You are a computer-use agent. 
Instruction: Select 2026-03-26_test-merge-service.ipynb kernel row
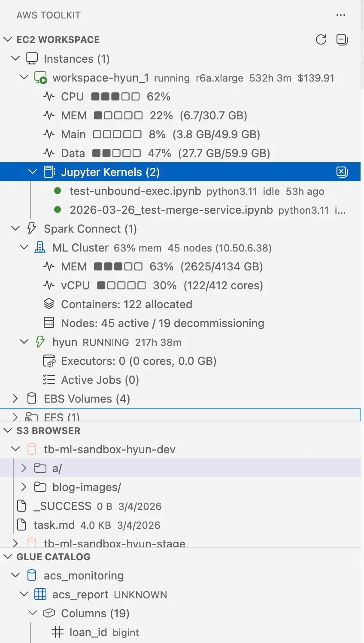pyautogui.click(x=180, y=210)
